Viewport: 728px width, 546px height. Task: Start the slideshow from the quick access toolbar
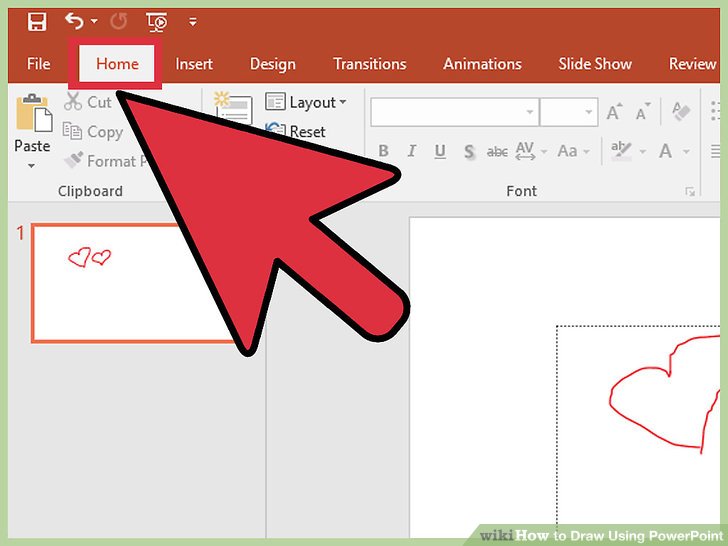(x=157, y=21)
